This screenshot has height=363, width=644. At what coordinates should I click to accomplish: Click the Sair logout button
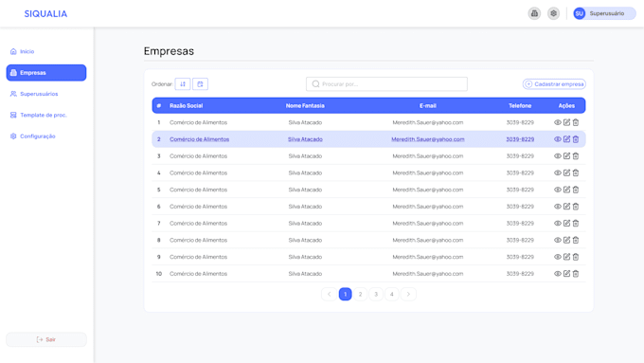[x=46, y=339]
